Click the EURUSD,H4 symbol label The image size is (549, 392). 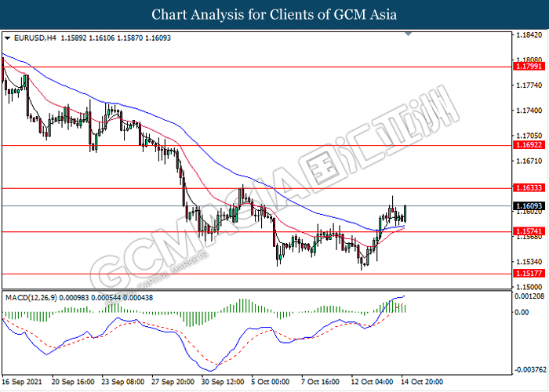click(35, 38)
